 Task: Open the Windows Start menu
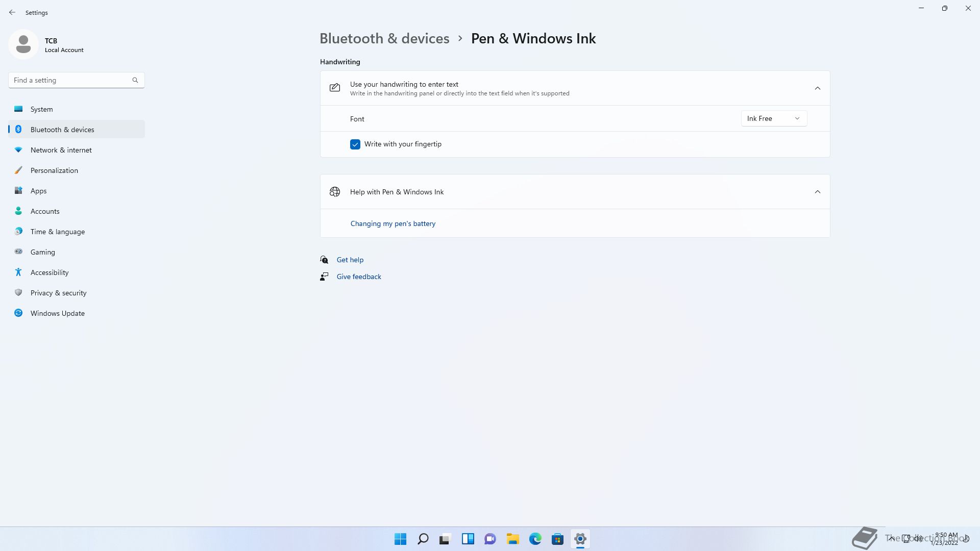tap(401, 539)
